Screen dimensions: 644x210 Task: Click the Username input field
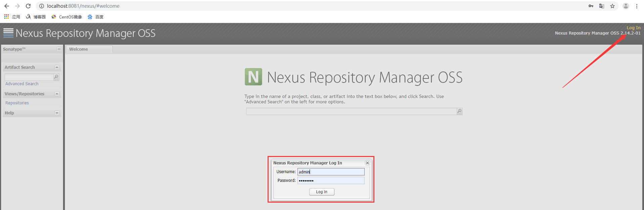[x=331, y=172]
